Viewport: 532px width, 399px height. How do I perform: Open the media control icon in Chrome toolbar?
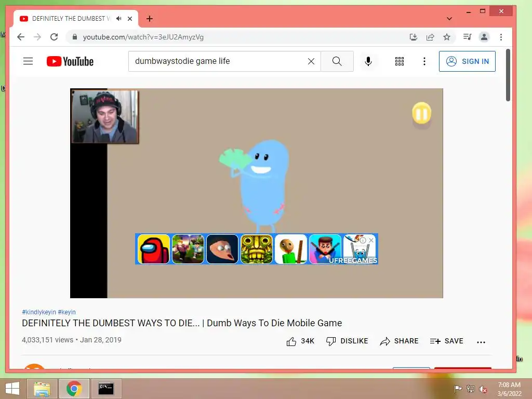(467, 37)
